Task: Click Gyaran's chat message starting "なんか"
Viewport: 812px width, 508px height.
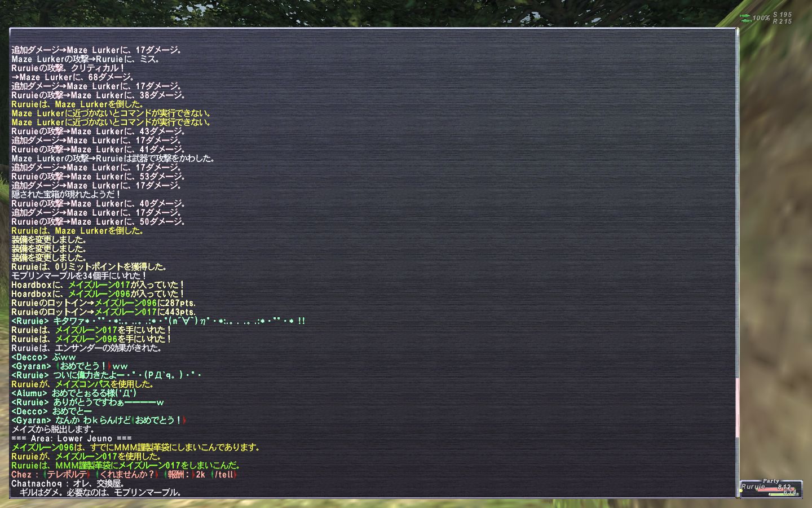Action: [99, 420]
